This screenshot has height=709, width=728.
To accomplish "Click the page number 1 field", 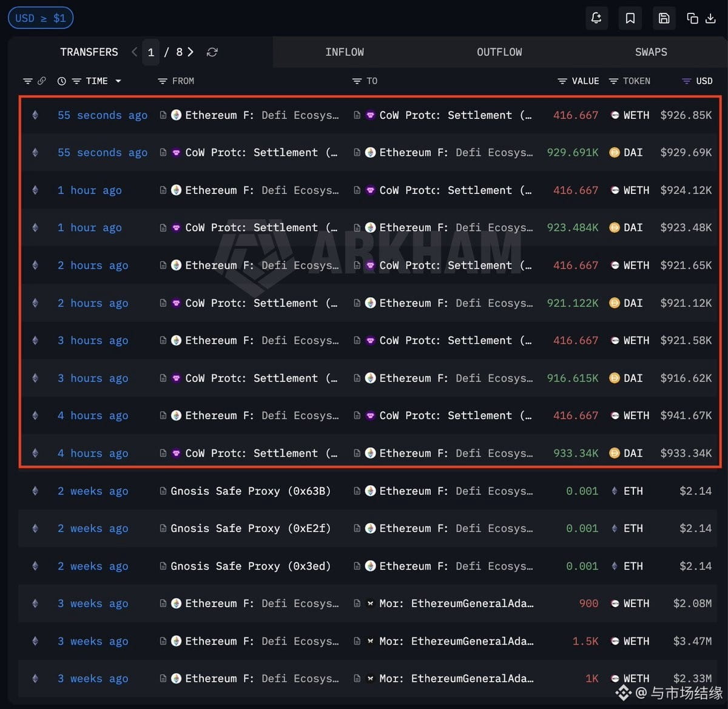I will click(151, 52).
